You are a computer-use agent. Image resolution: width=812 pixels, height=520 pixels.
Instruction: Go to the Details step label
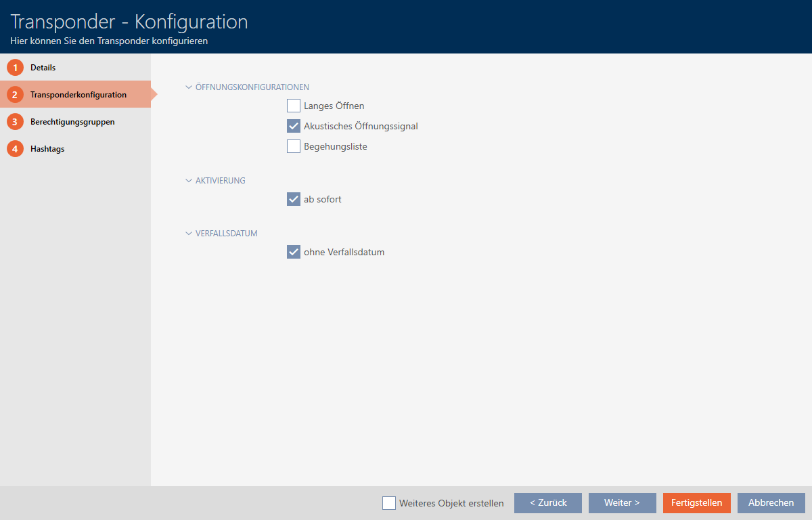tap(43, 68)
